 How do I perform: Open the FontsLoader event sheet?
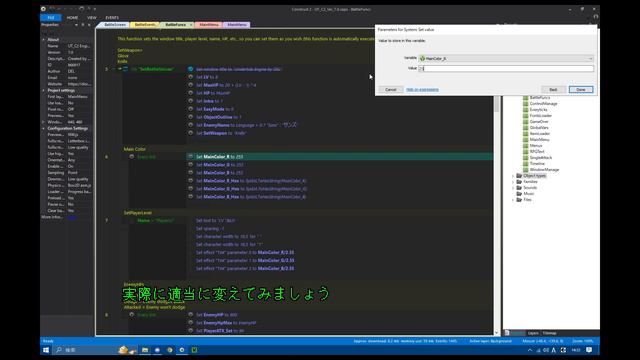[540, 116]
